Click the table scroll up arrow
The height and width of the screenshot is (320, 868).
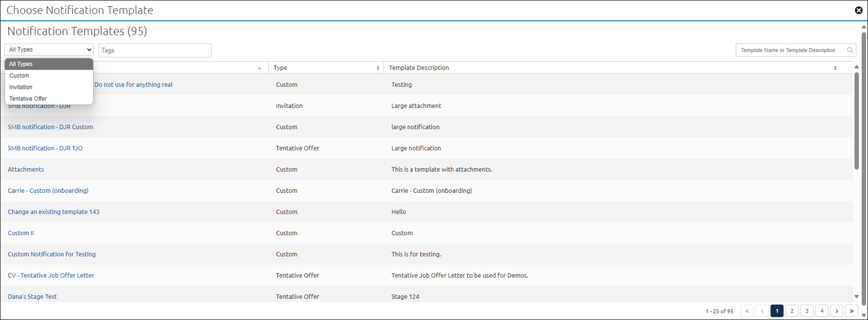pos(857,67)
